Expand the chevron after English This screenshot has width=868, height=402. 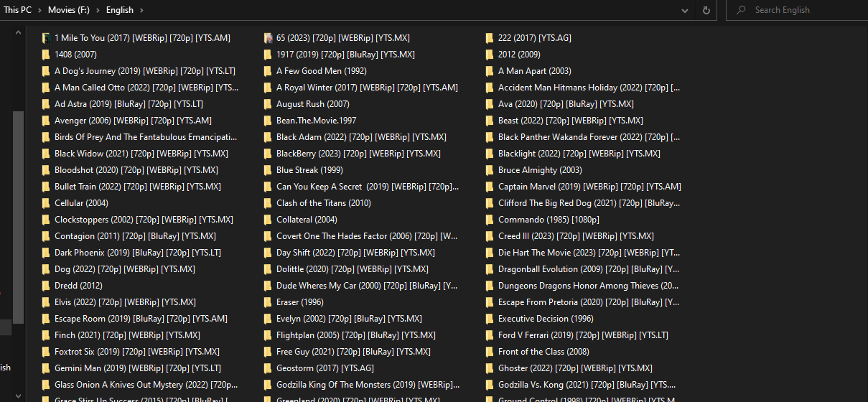(x=141, y=10)
